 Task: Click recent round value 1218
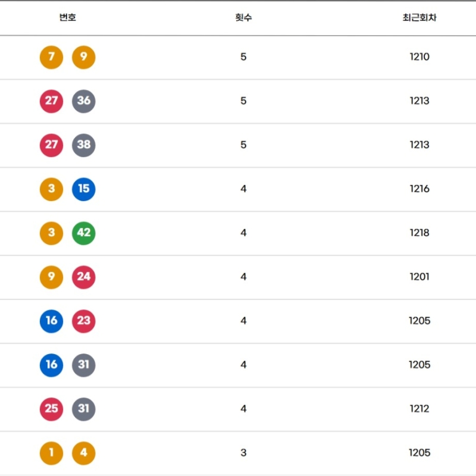(x=419, y=233)
